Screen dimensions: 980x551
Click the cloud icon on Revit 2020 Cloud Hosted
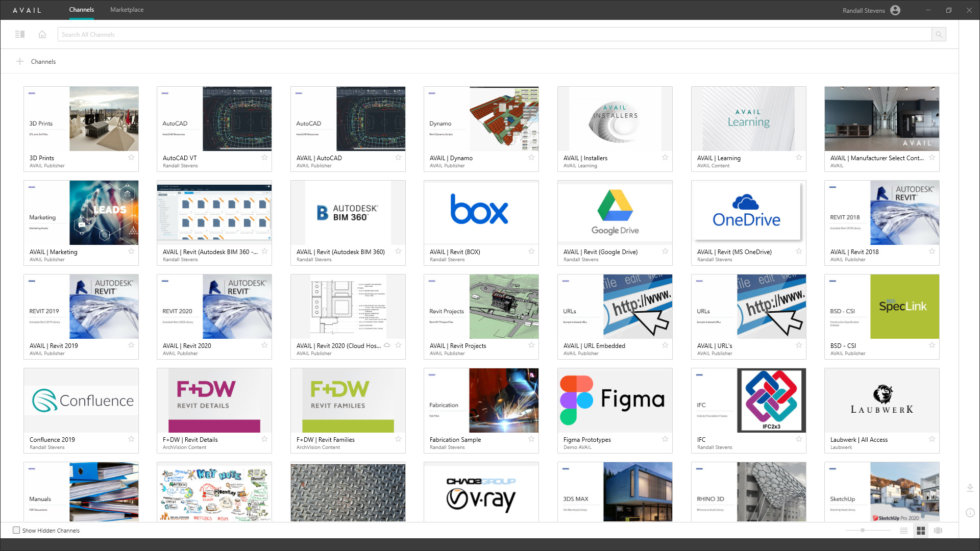387,345
